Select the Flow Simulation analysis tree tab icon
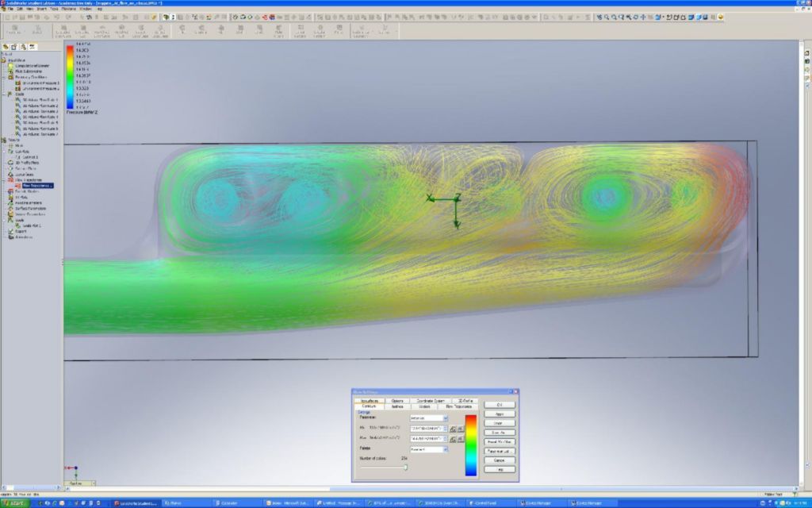The image size is (812, 508). pos(32,47)
